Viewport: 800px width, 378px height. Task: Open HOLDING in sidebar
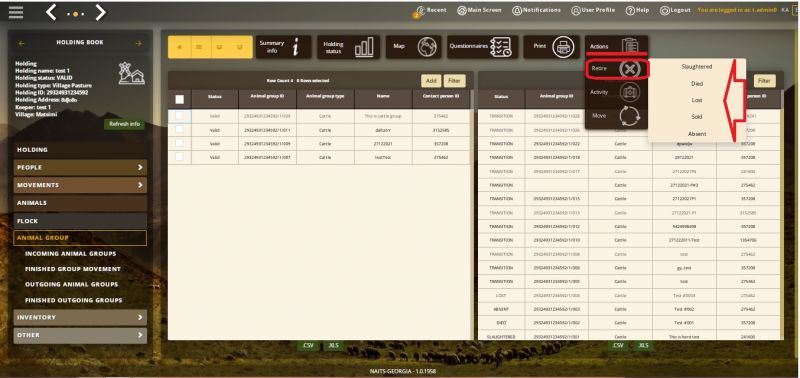(80, 150)
